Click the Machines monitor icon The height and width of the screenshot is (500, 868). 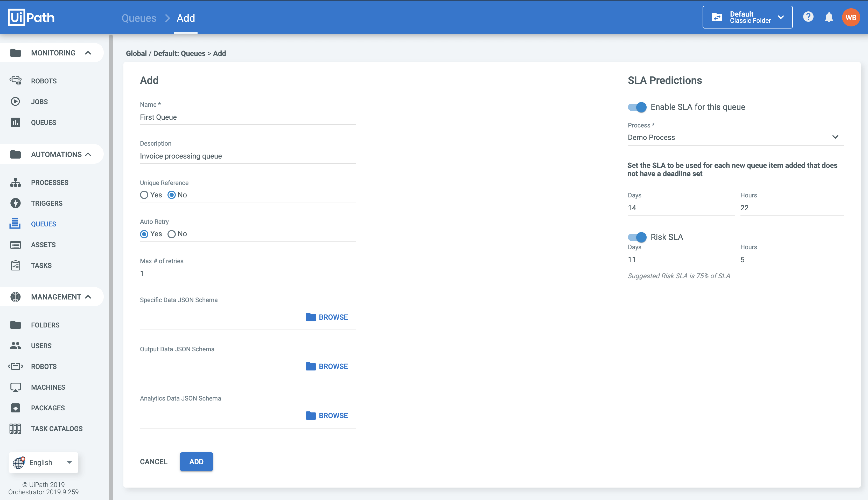(x=16, y=387)
